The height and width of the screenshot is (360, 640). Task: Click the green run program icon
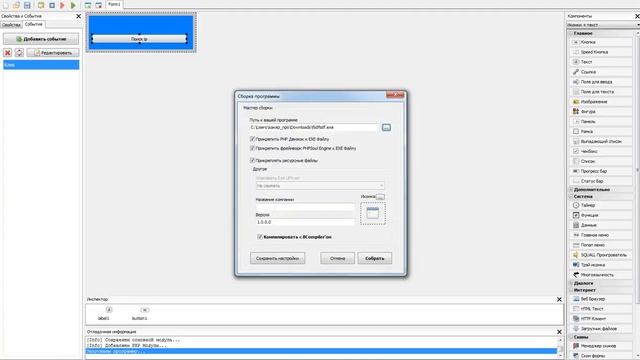click(x=73, y=5)
